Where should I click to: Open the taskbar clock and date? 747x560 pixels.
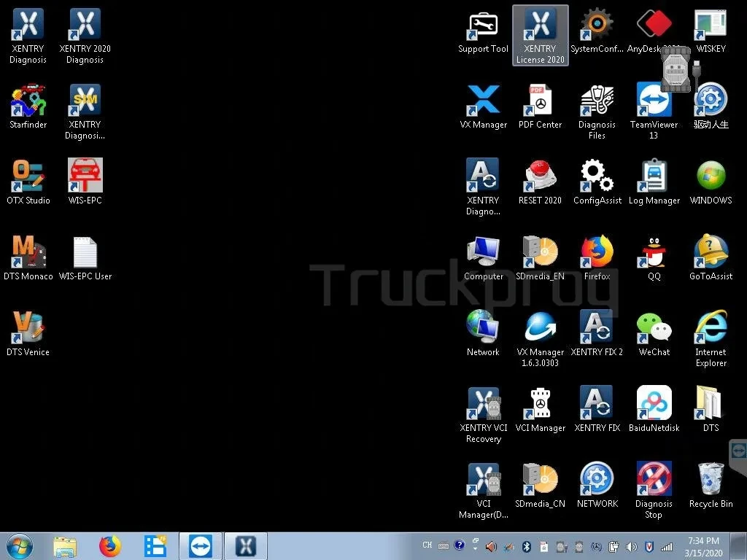703,545
